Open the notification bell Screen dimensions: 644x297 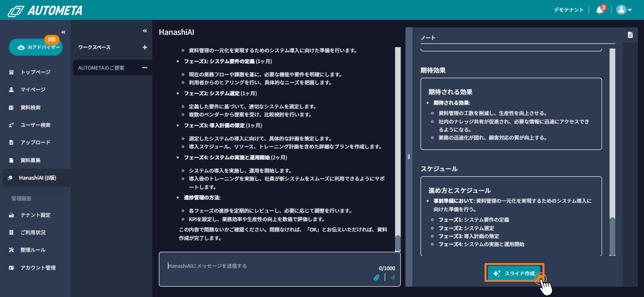600,10
